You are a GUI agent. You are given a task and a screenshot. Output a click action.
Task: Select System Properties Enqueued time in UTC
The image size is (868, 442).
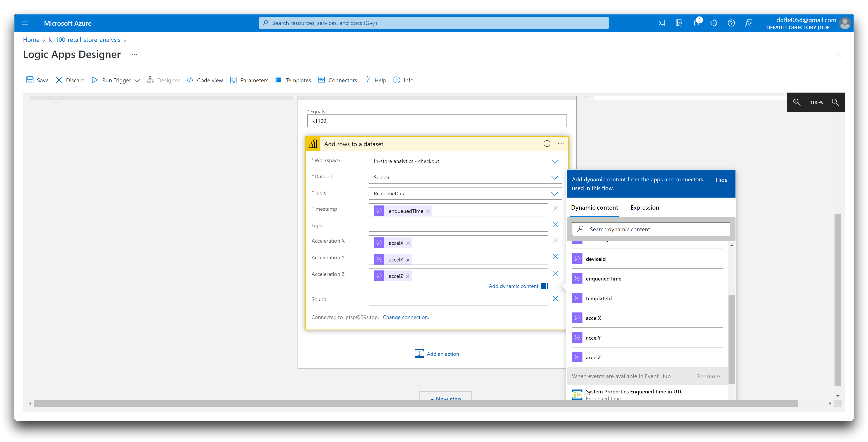click(647, 393)
